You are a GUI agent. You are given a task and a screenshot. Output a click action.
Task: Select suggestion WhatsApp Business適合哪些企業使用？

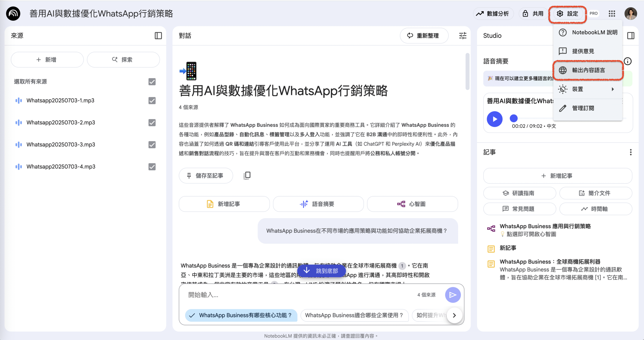pos(354,315)
